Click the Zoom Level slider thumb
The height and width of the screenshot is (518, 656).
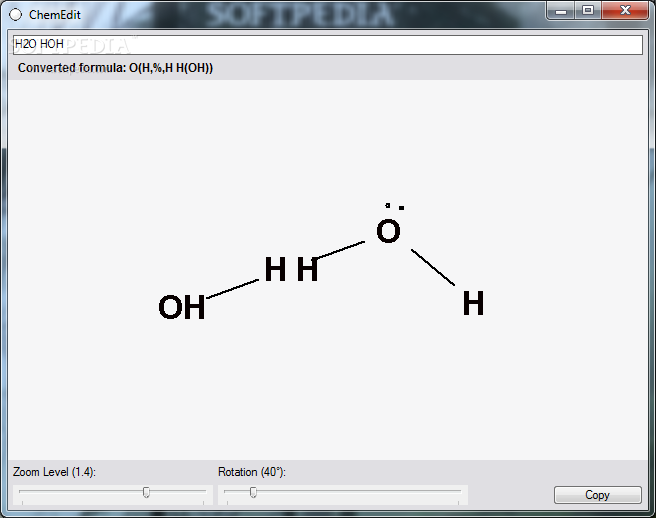[x=146, y=492]
